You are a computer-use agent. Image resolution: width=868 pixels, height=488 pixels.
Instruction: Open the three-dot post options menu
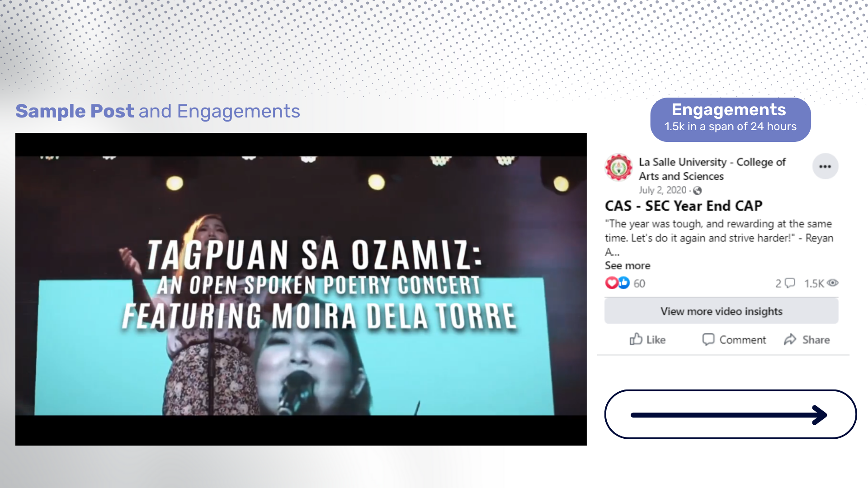tap(825, 167)
